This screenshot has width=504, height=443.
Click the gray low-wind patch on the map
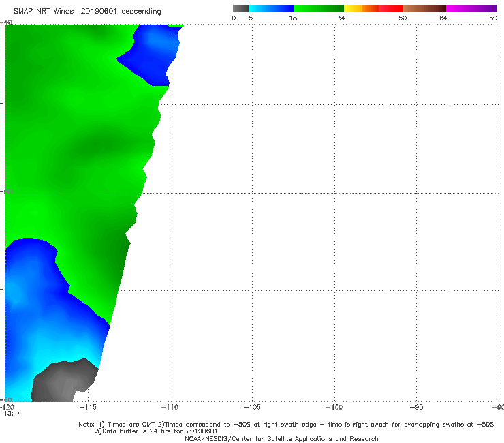tap(64, 381)
